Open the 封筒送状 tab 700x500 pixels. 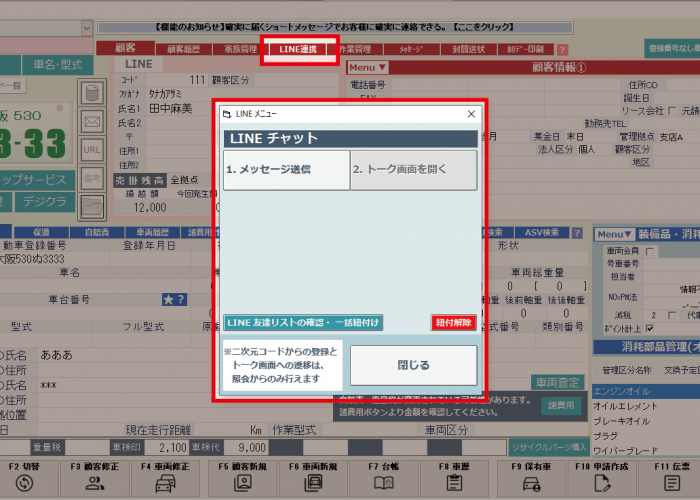(468, 49)
